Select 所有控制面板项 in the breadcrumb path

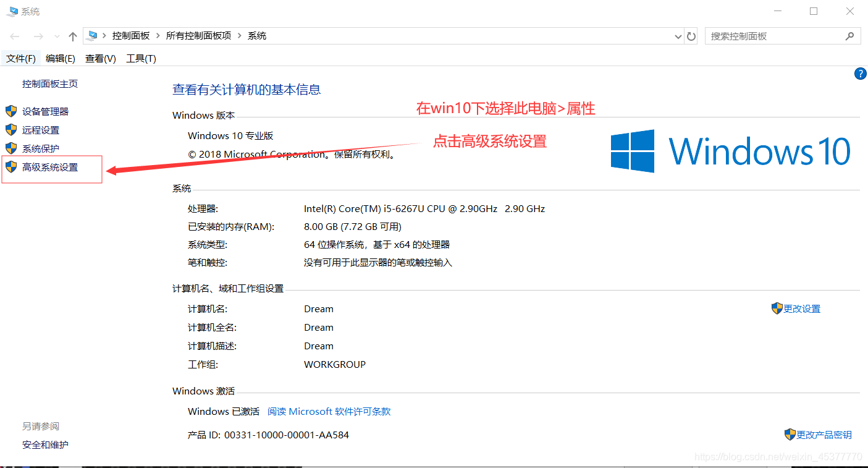(198, 36)
